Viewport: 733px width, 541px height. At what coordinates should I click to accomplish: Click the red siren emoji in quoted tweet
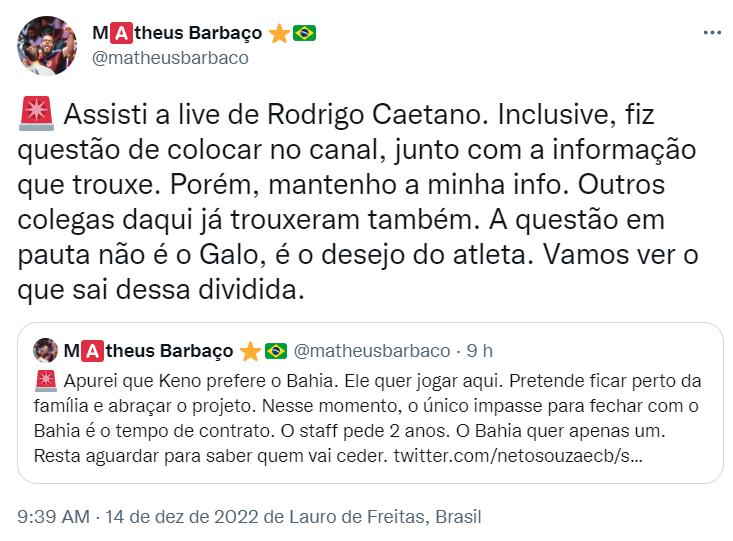pyautogui.click(x=46, y=381)
